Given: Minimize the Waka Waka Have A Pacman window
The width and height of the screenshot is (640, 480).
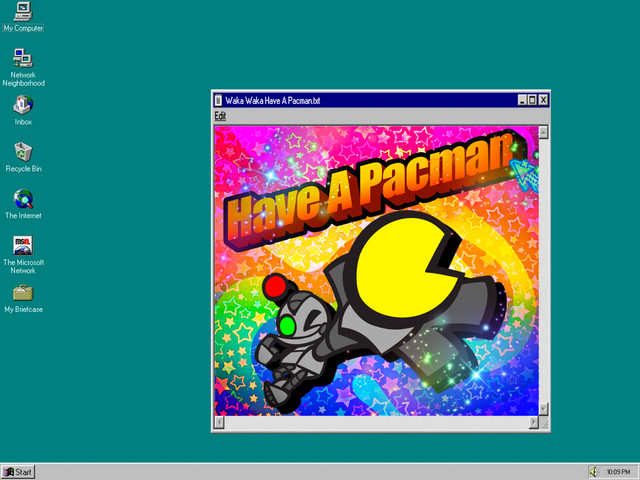Looking at the screenshot, I should click(x=522, y=100).
